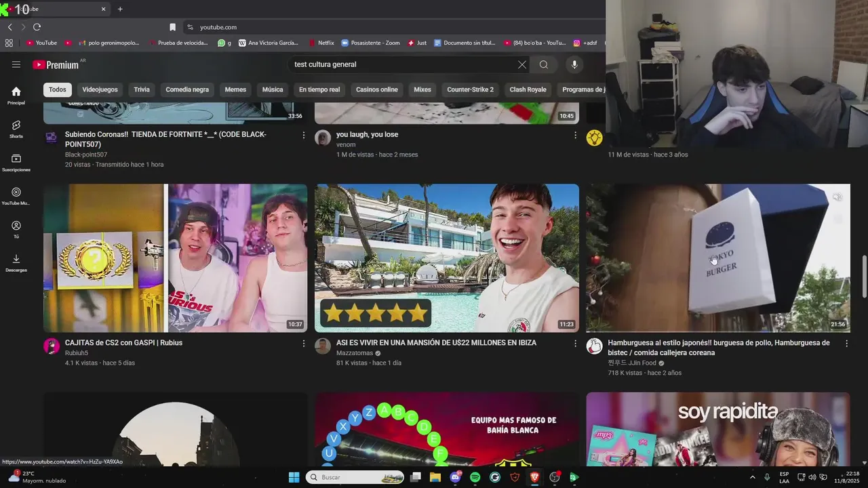868x488 pixels.
Task: Show hidden system tray icons
Action: [x=752, y=477]
